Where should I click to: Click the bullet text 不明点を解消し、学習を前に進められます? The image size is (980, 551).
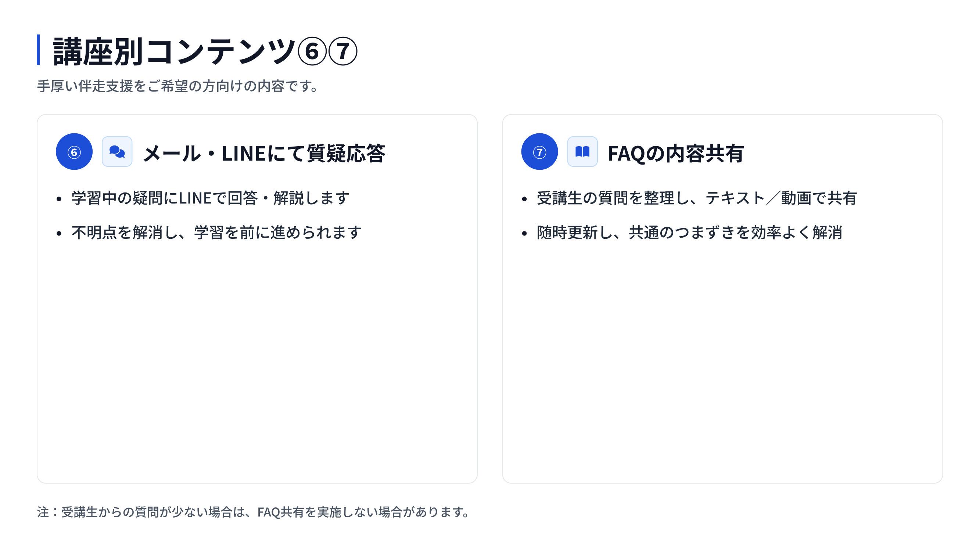(216, 233)
